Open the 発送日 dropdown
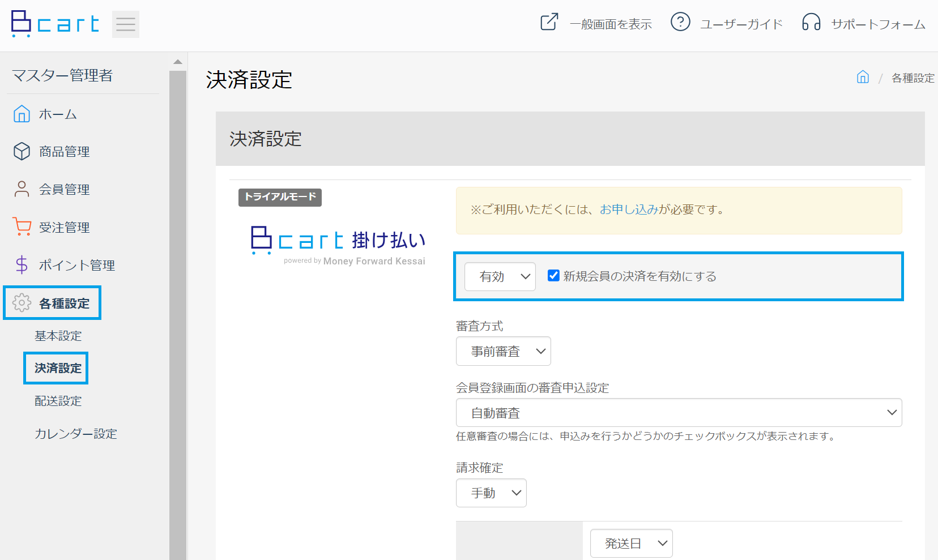The height and width of the screenshot is (560, 938). (632, 544)
